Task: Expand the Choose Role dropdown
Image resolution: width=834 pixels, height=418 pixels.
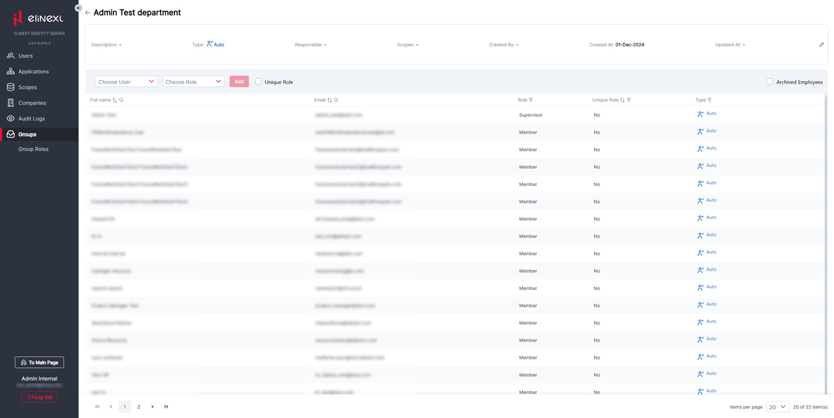Action: tap(193, 82)
